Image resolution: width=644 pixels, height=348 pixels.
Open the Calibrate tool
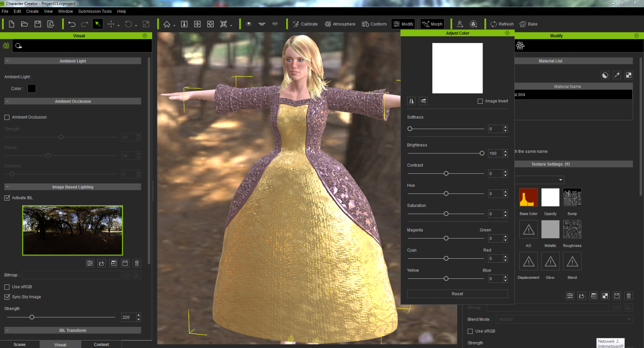pos(305,24)
